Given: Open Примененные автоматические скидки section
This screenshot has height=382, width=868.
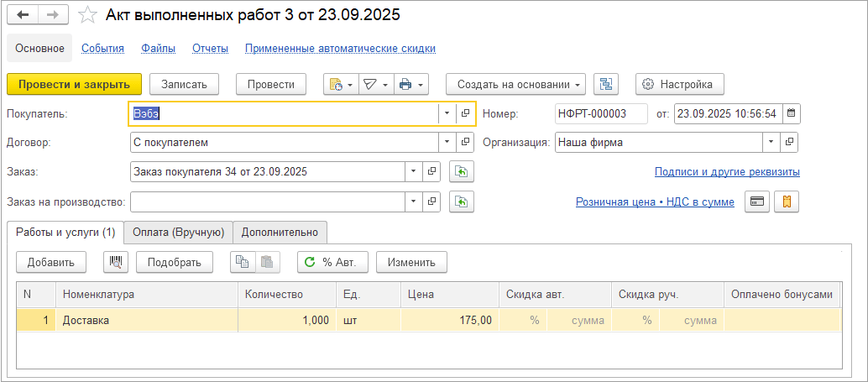Looking at the screenshot, I should 341,48.
